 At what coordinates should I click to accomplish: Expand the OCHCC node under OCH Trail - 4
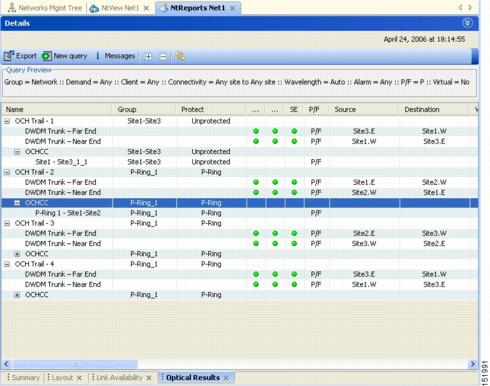pos(17,295)
